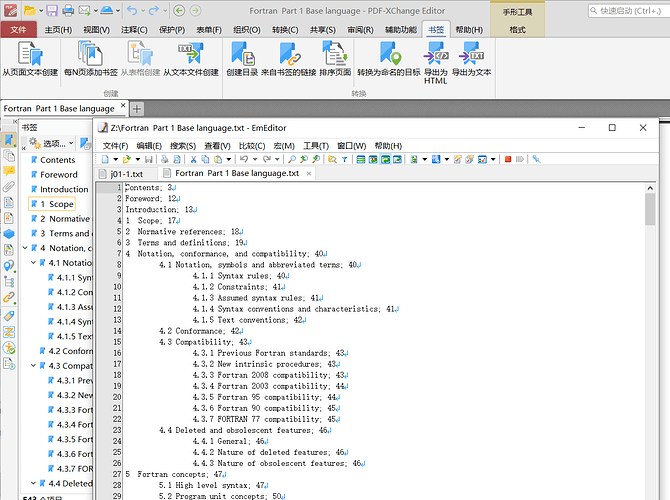Close the Fortran document tab in PDF-XChange
Screen dimensions: 670x500
(x=123, y=105)
